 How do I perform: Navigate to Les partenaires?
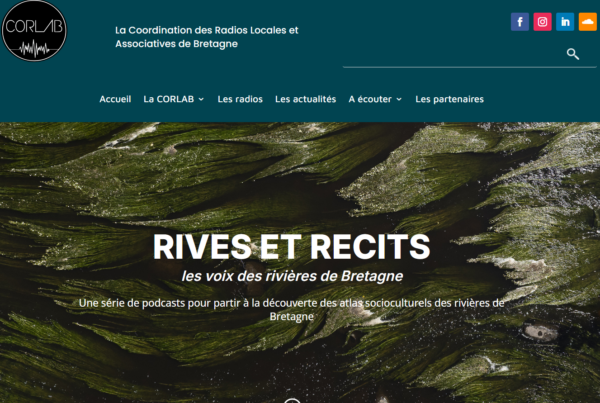coord(449,99)
